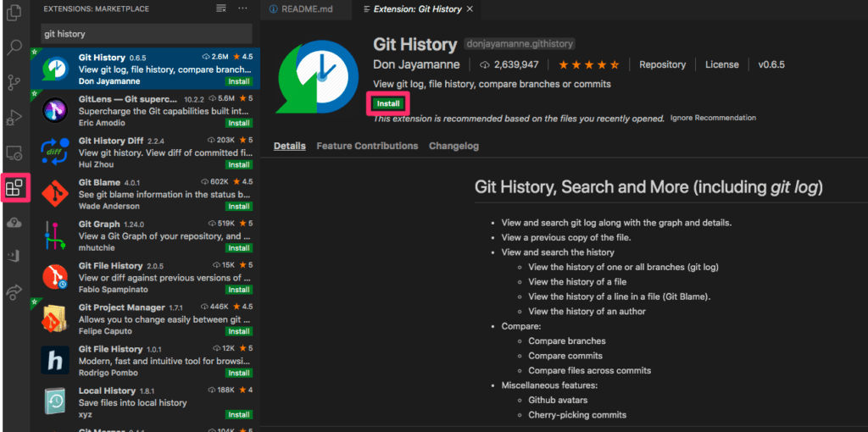Click the GitLens extension icon
The width and height of the screenshot is (868, 432).
click(x=55, y=110)
